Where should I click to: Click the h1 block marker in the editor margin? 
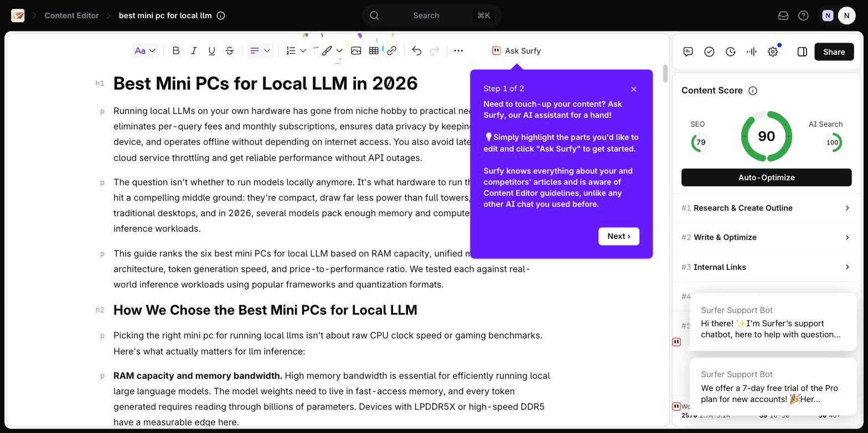click(100, 84)
